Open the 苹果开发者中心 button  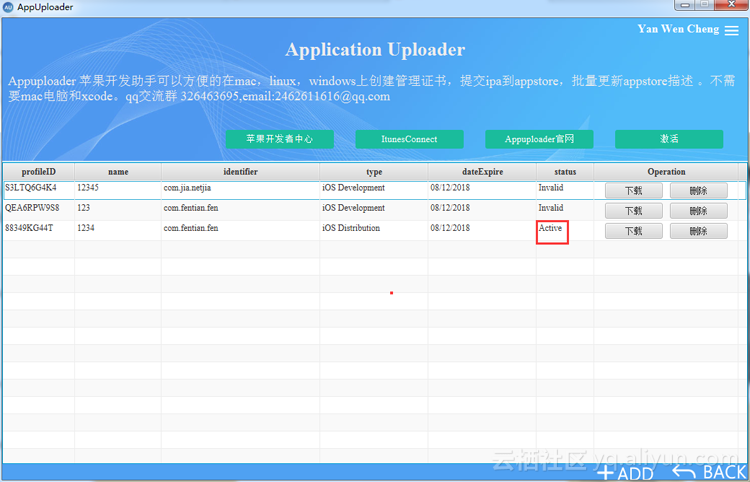tap(279, 139)
